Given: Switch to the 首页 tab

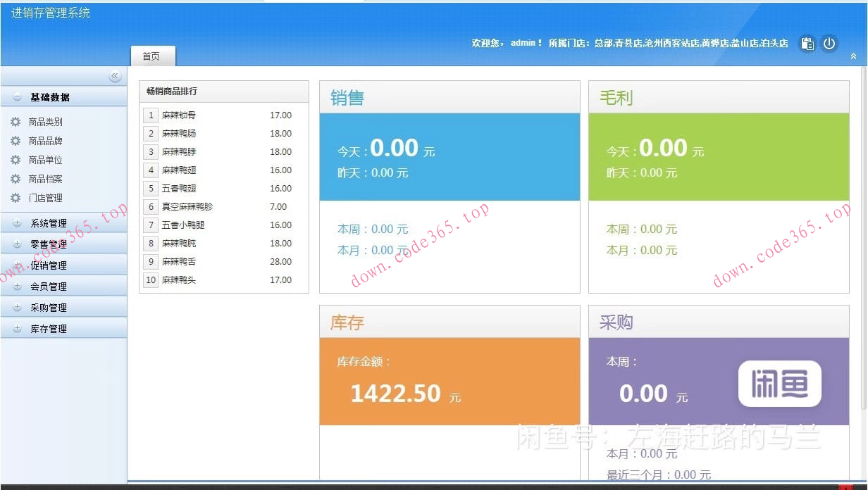Looking at the screenshot, I should point(153,56).
